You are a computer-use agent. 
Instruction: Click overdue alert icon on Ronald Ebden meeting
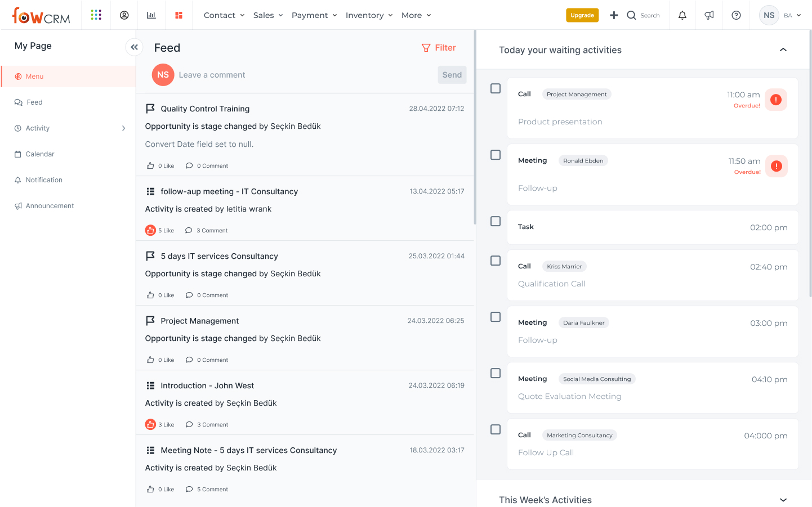(777, 166)
